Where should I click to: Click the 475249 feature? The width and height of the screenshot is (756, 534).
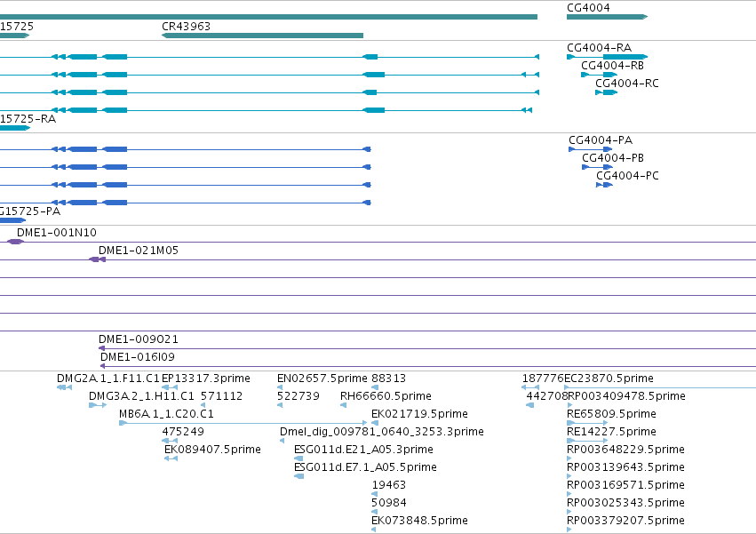coord(169,441)
